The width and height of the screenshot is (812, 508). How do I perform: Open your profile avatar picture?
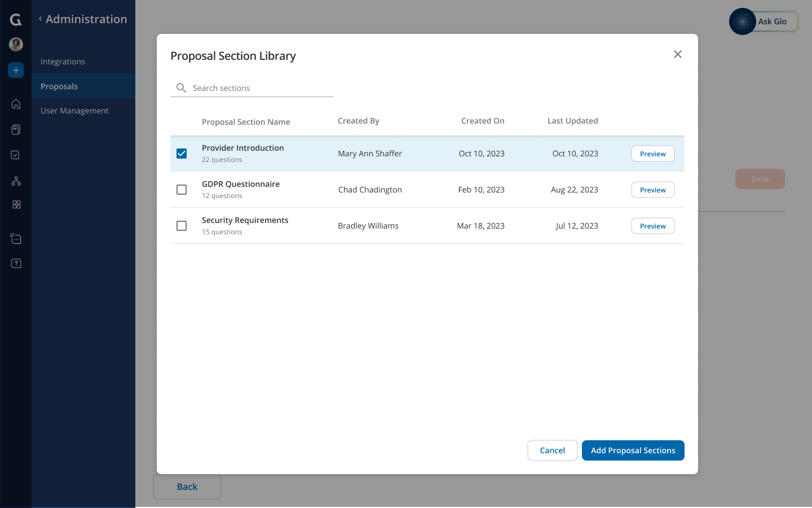click(16, 44)
